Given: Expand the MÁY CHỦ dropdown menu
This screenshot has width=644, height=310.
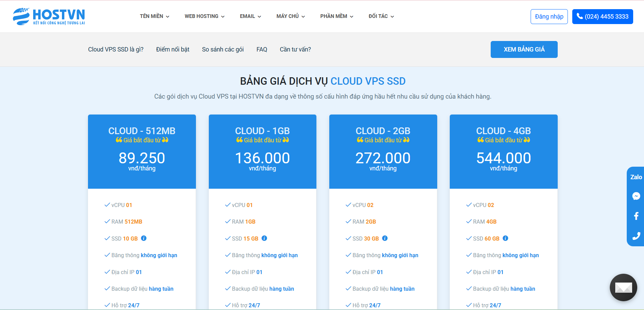Looking at the screenshot, I should pos(290,16).
